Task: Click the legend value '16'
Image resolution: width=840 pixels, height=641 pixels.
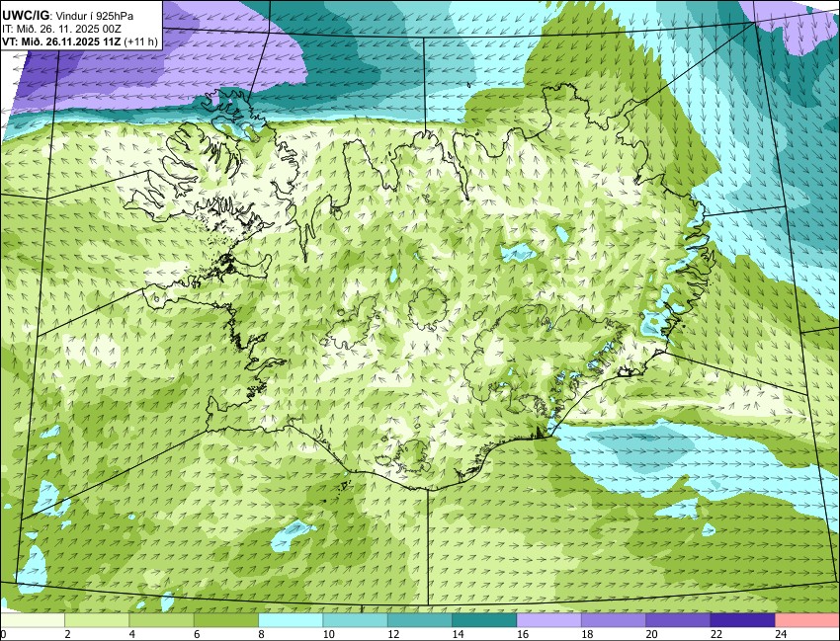Action: (523, 634)
